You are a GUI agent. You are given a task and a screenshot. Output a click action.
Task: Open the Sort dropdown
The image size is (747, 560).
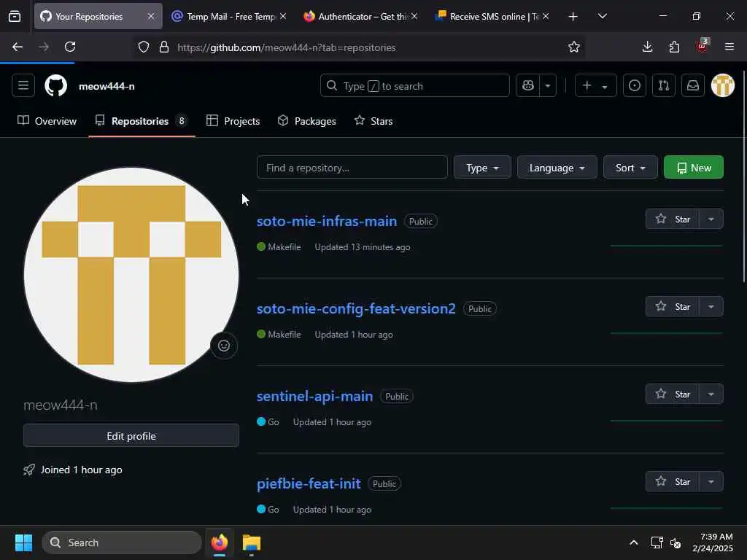coord(630,168)
